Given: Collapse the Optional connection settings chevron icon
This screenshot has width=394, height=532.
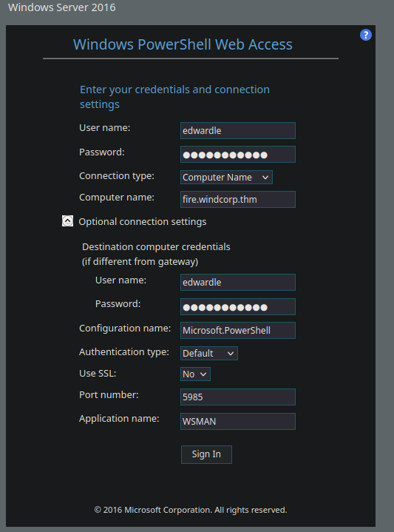Looking at the screenshot, I should coord(67,221).
